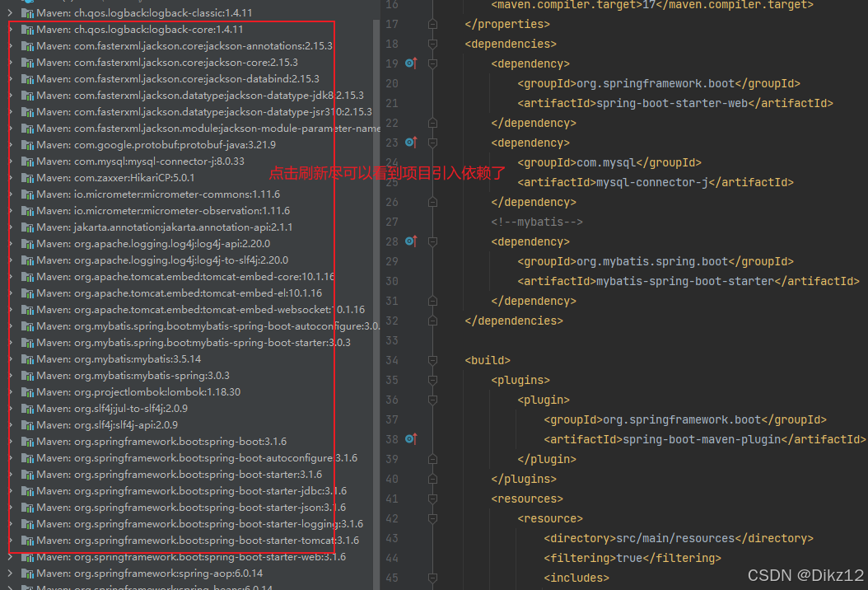The height and width of the screenshot is (590, 868).
Task: Select log4j-to-slf4j:2.20.0 library entry
Action: tap(162, 260)
